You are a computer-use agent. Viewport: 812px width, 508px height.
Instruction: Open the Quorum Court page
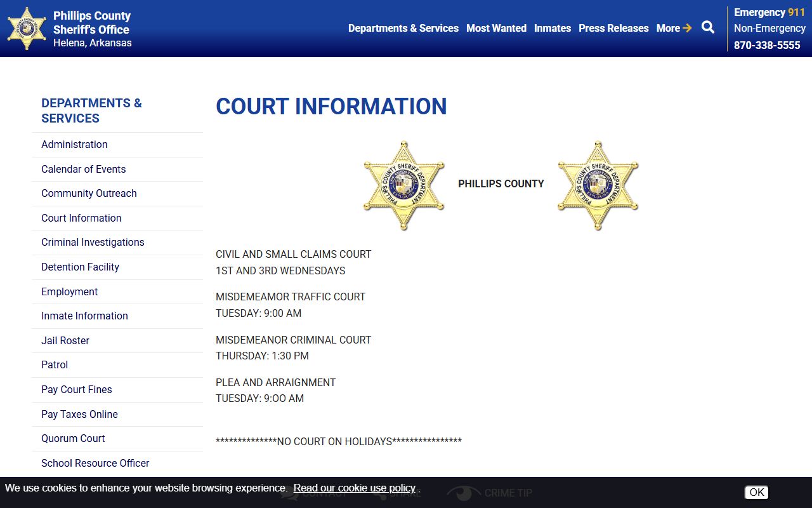(x=117, y=439)
